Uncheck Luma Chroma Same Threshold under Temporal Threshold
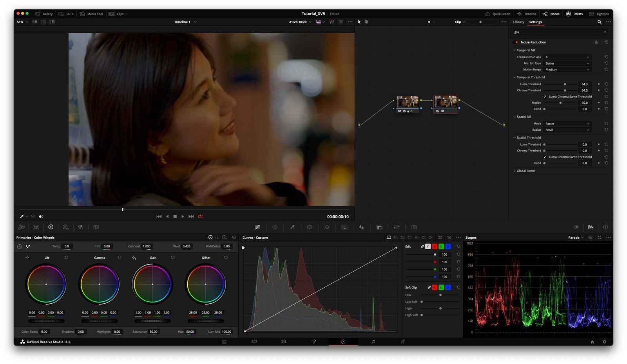This screenshot has width=627, height=364. point(545,96)
